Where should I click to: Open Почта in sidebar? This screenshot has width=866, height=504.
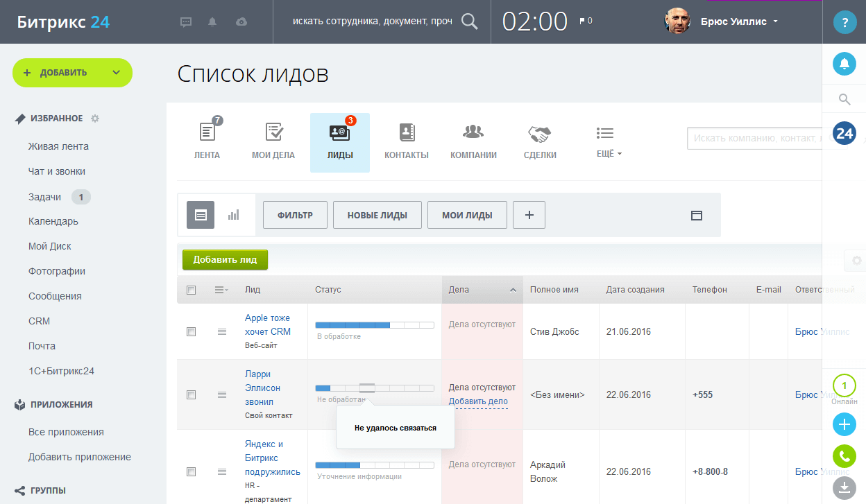click(x=42, y=346)
